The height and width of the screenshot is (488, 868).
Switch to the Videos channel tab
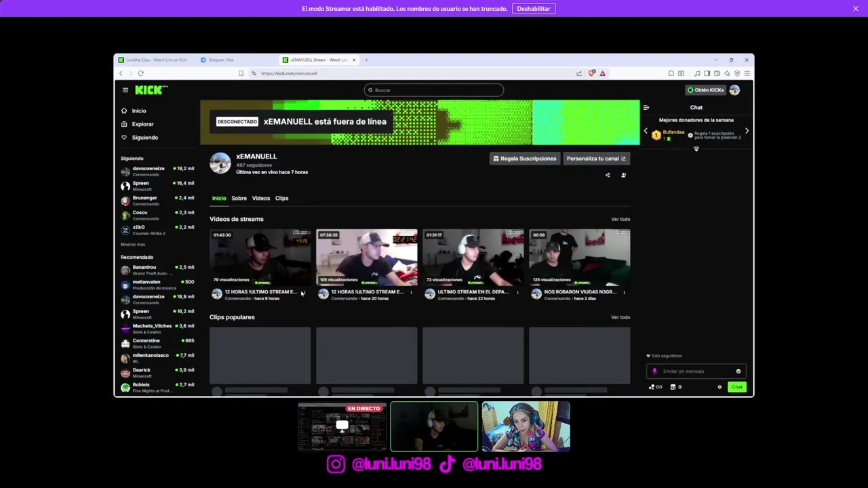[261, 198]
